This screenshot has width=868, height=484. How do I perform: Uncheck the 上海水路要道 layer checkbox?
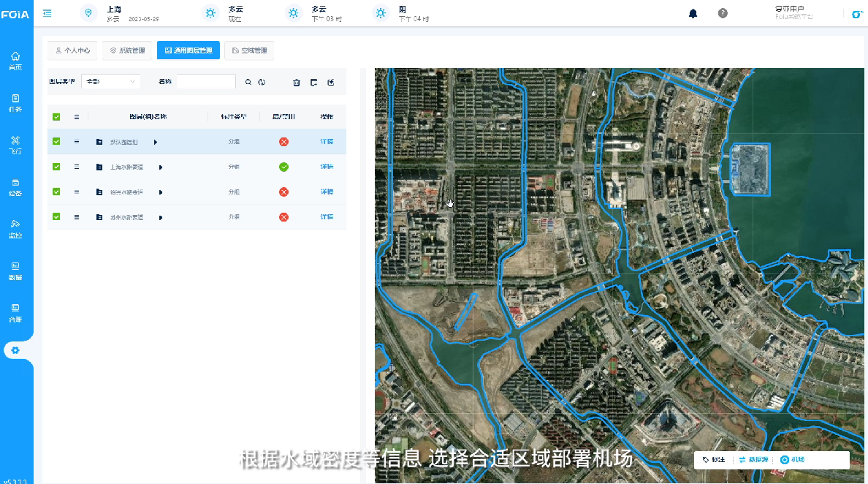point(56,166)
